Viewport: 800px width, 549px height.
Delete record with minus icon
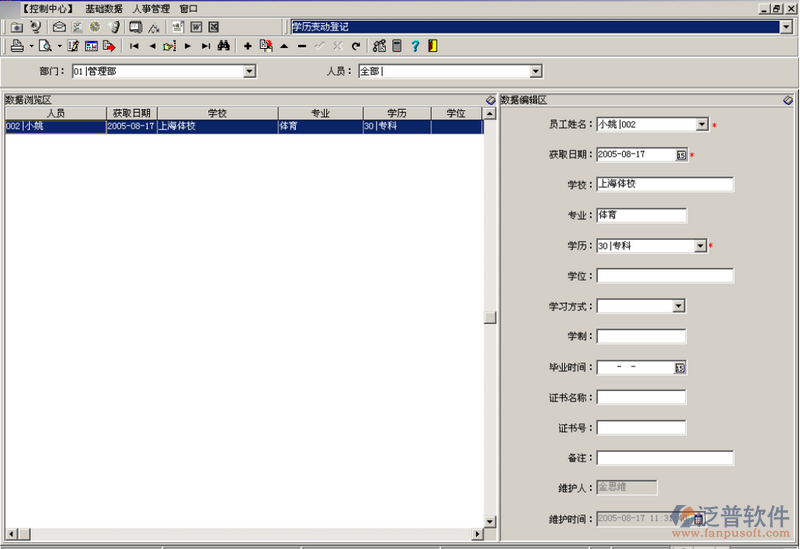(302, 46)
